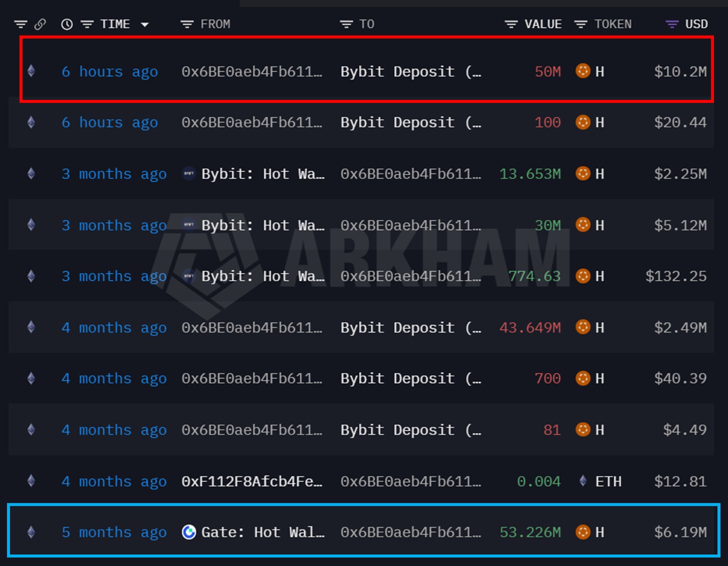The width and height of the screenshot is (728, 566).
Task: Select the TO column header label
Action: 367,24
